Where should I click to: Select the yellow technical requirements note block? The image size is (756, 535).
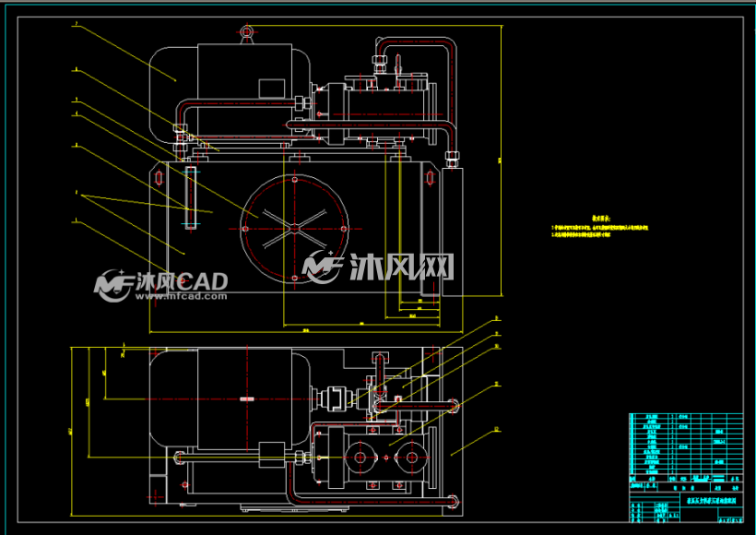[x=600, y=227]
